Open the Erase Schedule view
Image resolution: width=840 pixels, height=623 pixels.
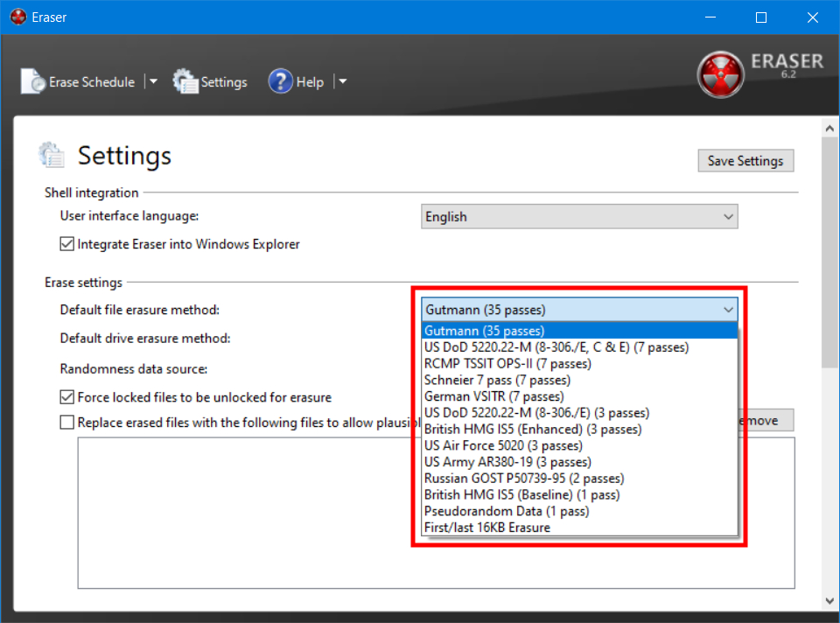point(78,82)
